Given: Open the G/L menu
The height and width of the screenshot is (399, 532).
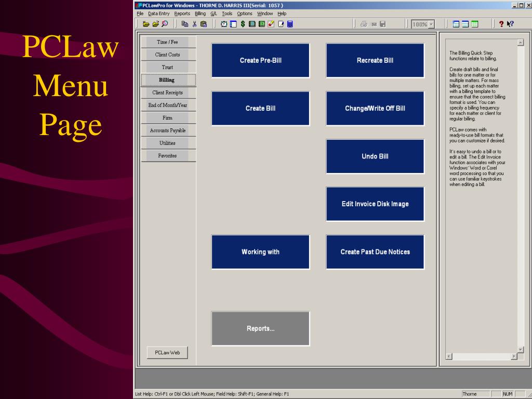Looking at the screenshot, I should tap(214, 14).
